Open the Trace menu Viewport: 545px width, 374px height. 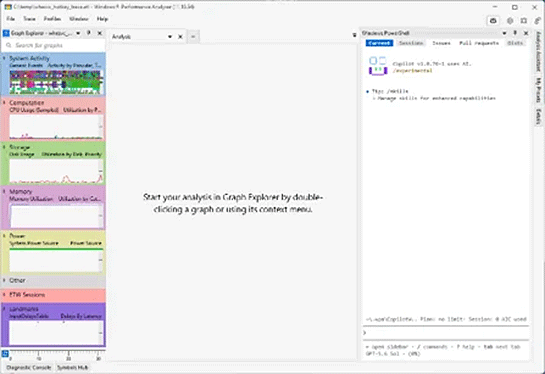point(30,19)
